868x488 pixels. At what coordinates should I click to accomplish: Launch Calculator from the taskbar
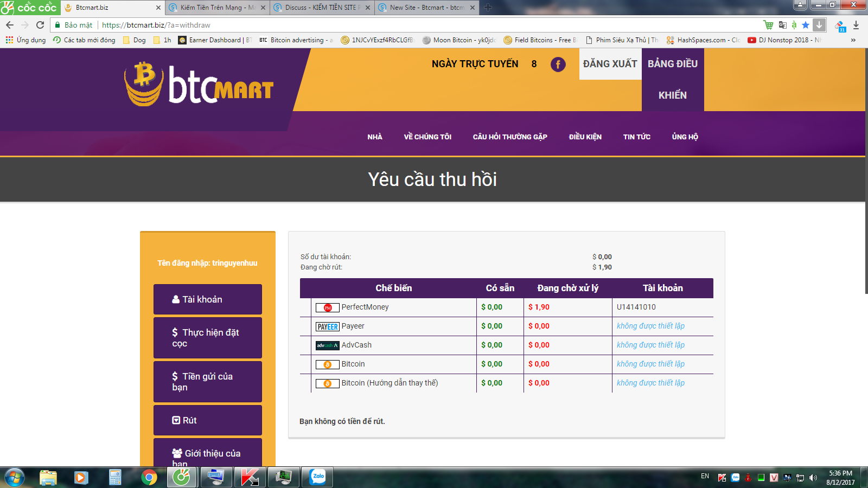[115, 478]
